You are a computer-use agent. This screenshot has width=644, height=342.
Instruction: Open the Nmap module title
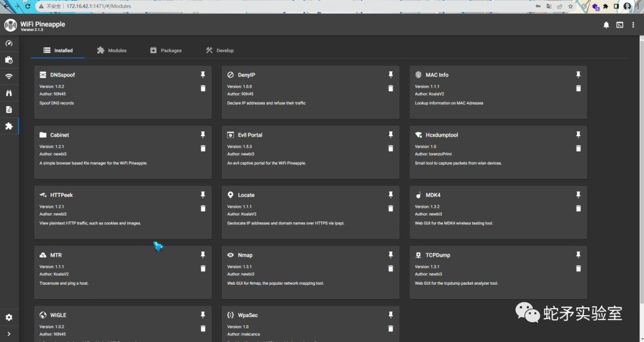245,255
